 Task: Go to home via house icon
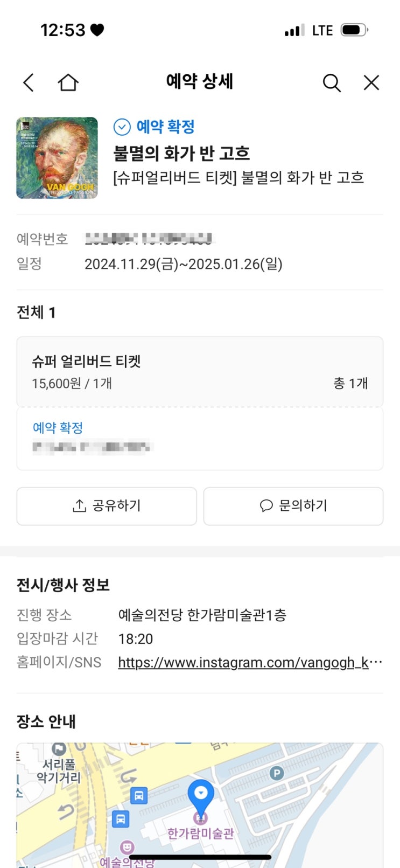[68, 82]
